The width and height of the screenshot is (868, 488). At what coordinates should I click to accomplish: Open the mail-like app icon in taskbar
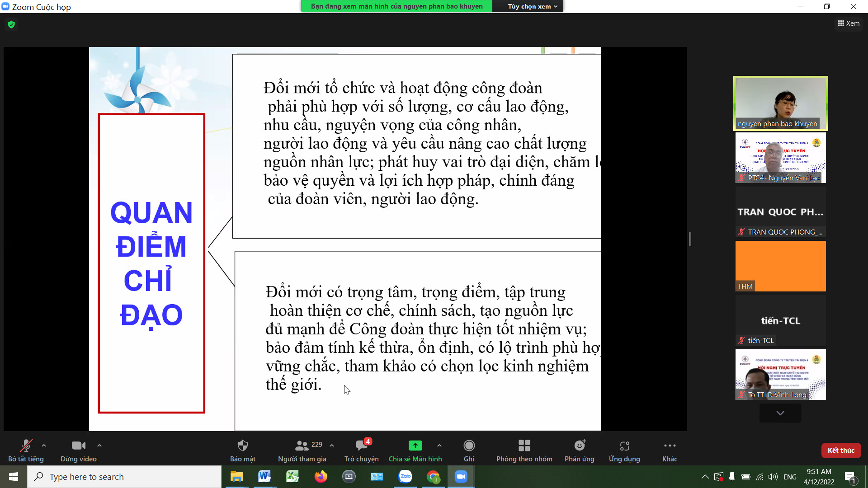[x=377, y=477]
